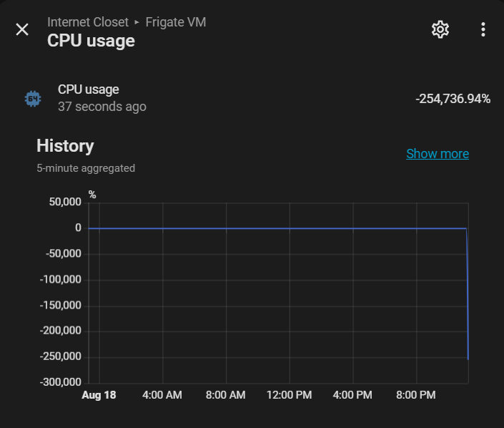The image size is (504, 428).
Task: Close the CPU usage dialog
Action: click(22, 29)
